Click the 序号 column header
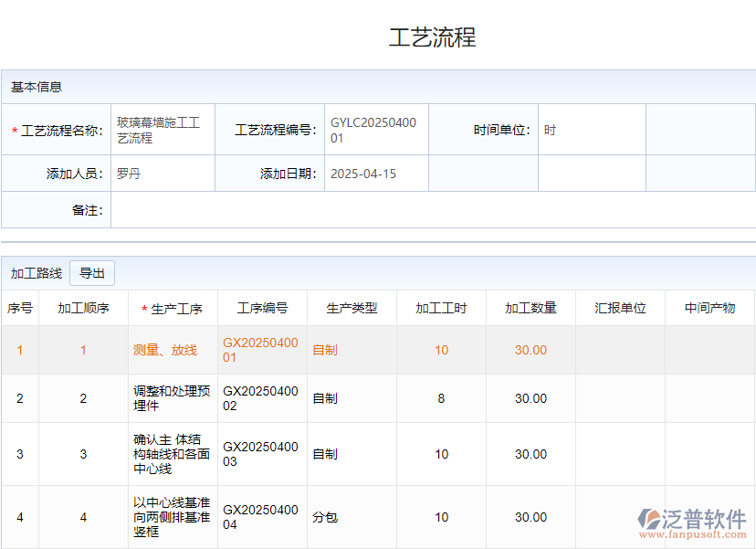Viewport: 756px width, 549px height. 19,308
